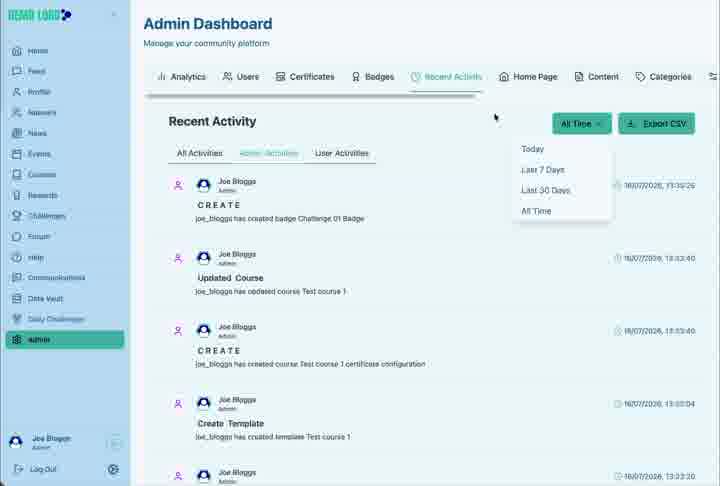Show Admin Activities sub-tab
This screenshot has width=720, height=486.
click(269, 153)
